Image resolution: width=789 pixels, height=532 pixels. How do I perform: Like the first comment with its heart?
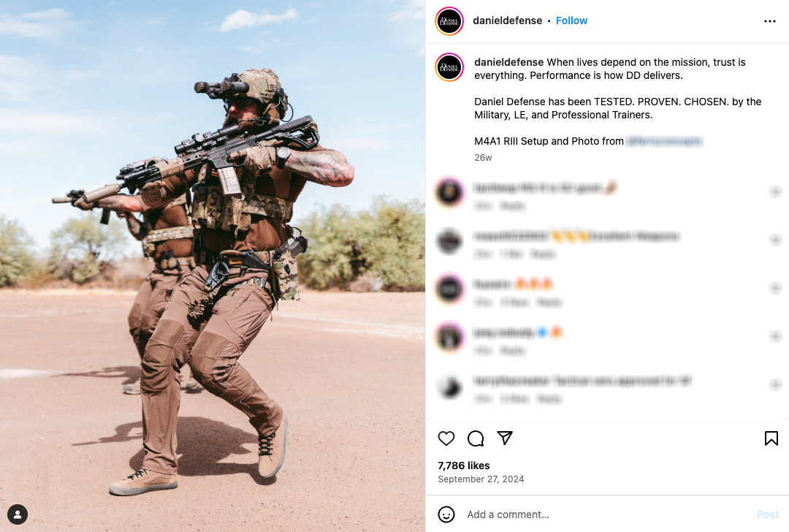(775, 191)
